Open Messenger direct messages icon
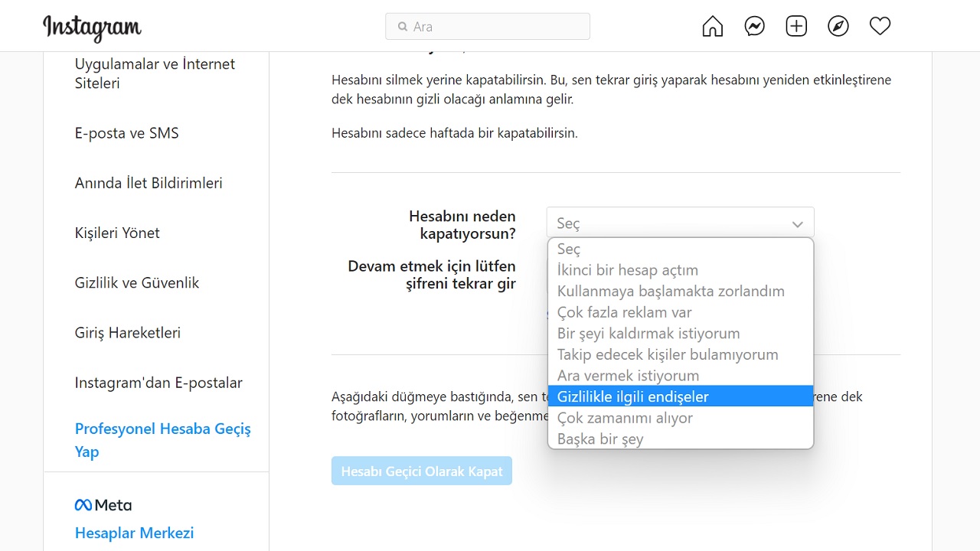980x551 pixels. 755,27
